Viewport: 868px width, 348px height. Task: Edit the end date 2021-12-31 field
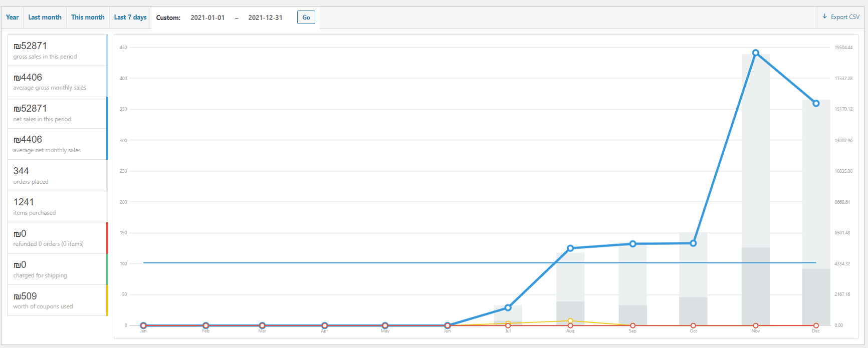point(265,18)
